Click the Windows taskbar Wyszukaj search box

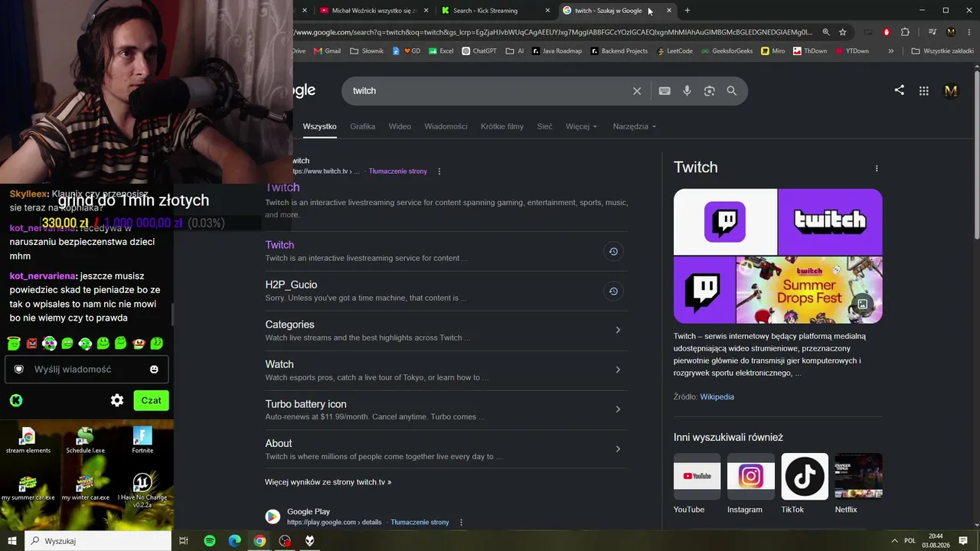(x=98, y=541)
